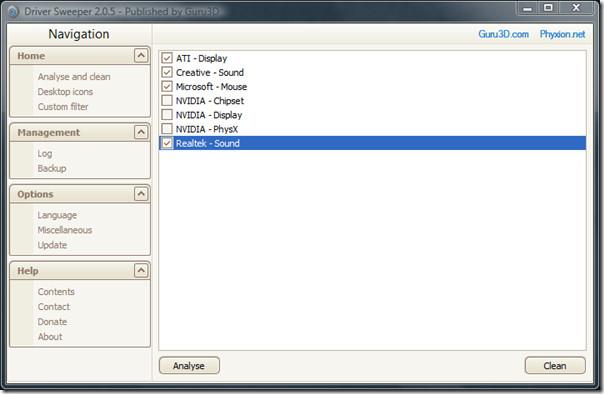Open Miscellaneous options
This screenshot has height=394, width=604.
(x=65, y=230)
